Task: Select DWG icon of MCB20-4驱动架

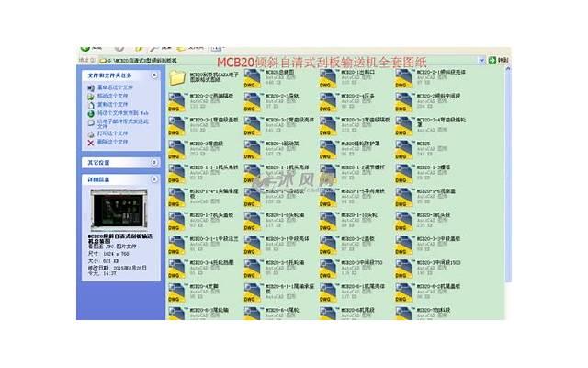Action: [x=253, y=150]
